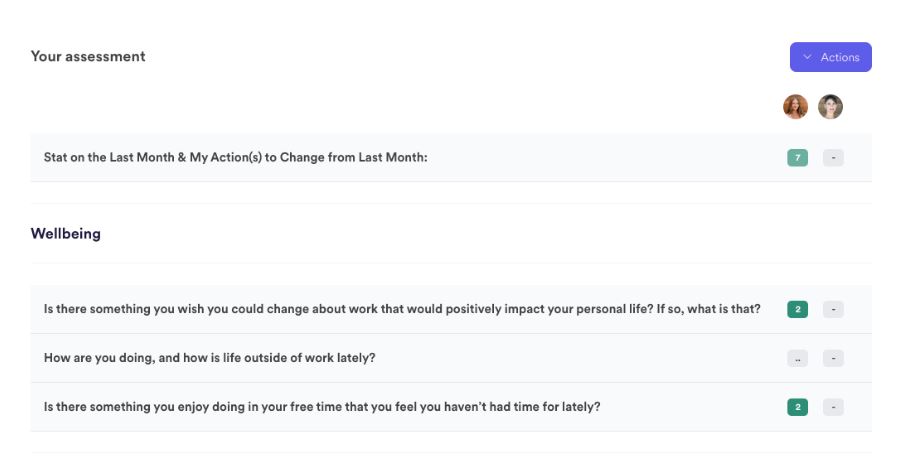Click green 2 badge for personal life question
Screen dimensions: 924x456
pos(797,309)
